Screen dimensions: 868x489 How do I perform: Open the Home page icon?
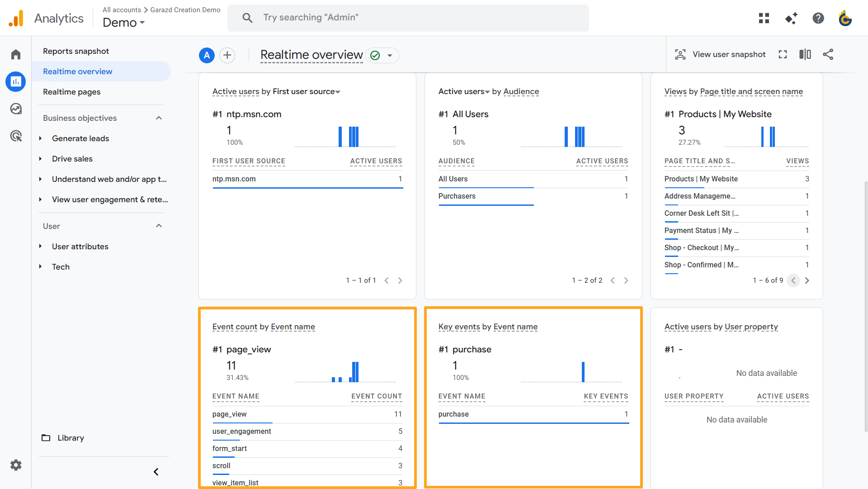click(15, 54)
